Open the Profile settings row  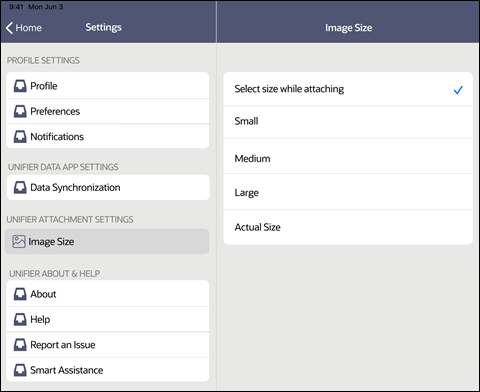tap(108, 86)
